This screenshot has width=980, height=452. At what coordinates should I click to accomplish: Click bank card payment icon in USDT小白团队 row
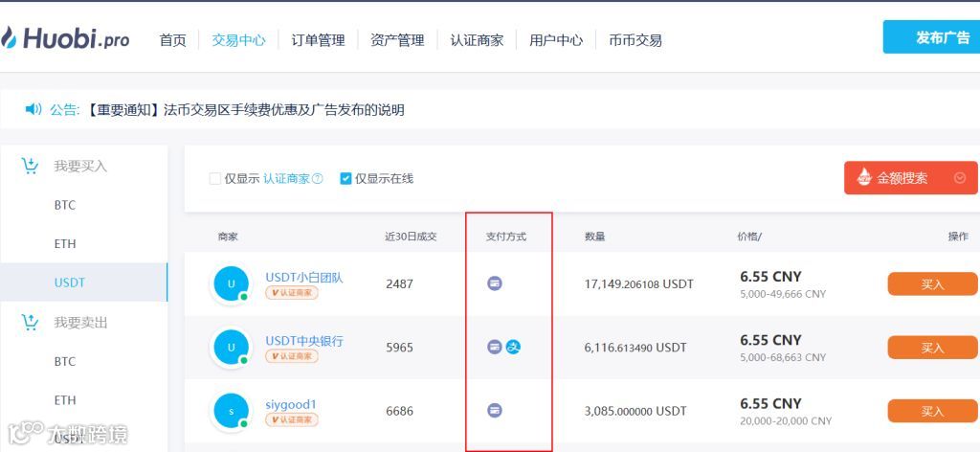pos(495,283)
